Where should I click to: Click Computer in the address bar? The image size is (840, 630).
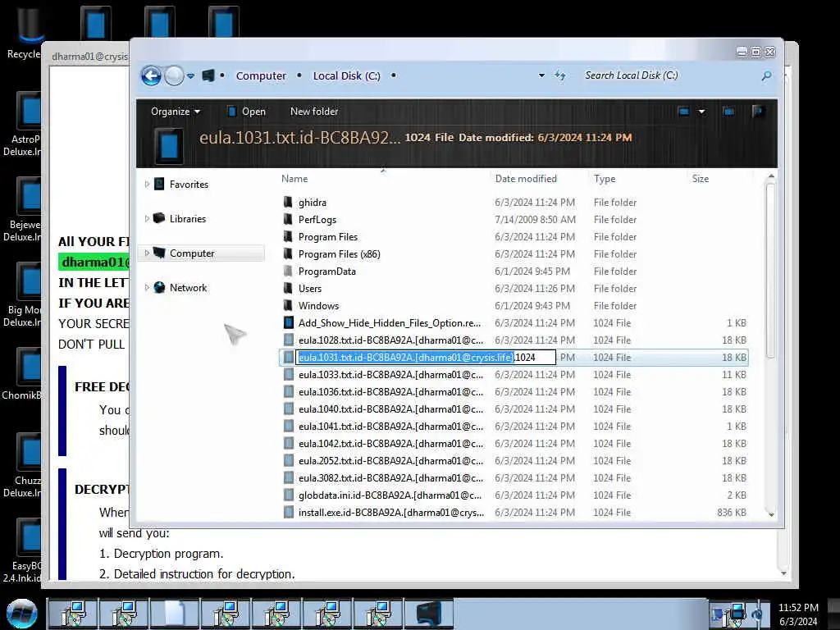261,76
